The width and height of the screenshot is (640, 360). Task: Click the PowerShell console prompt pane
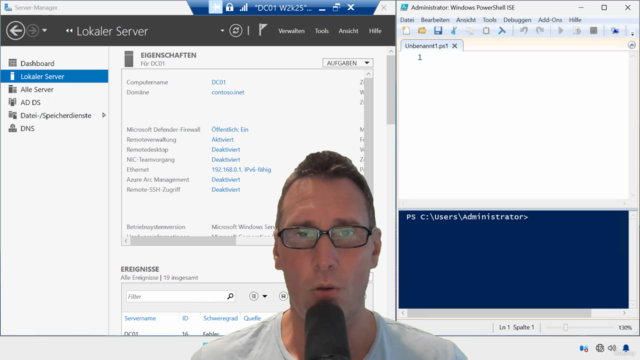click(513, 259)
